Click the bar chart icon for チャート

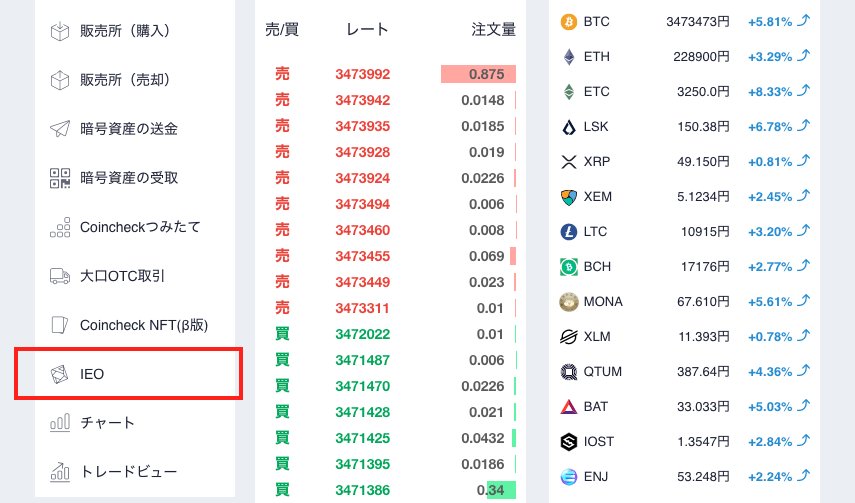coord(60,423)
